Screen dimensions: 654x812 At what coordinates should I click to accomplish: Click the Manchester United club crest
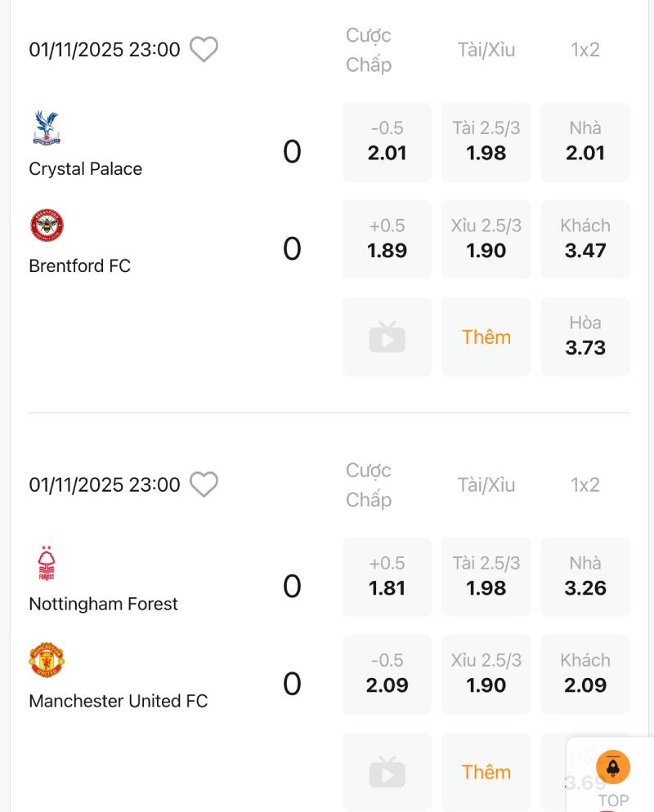click(47, 660)
